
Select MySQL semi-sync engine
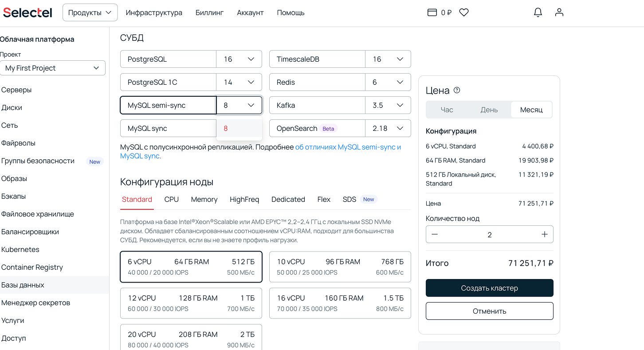(168, 105)
